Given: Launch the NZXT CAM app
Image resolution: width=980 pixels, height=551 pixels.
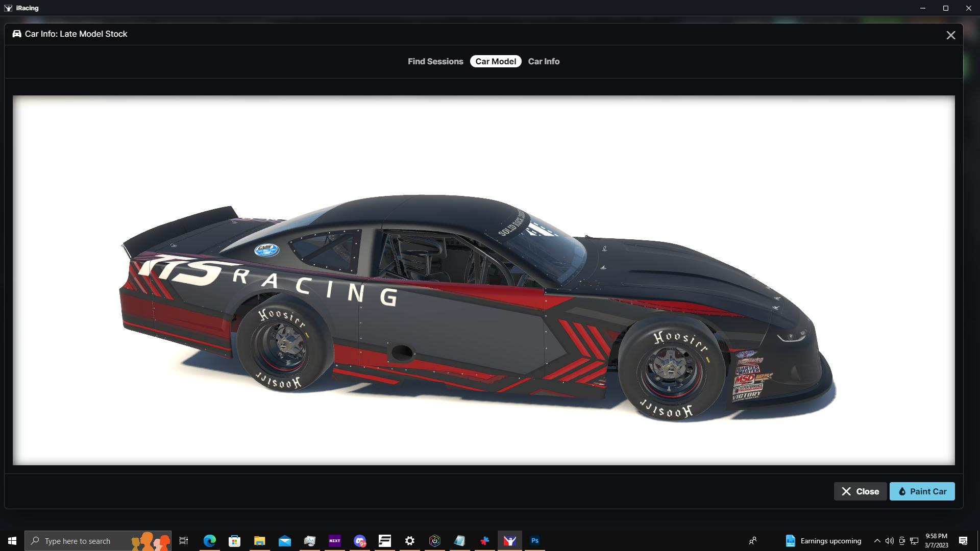Looking at the screenshot, I should (335, 541).
